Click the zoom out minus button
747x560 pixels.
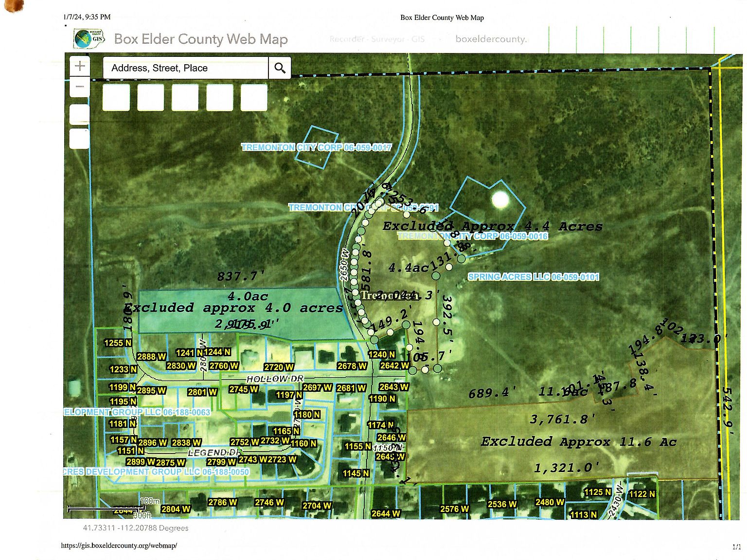coord(79,86)
